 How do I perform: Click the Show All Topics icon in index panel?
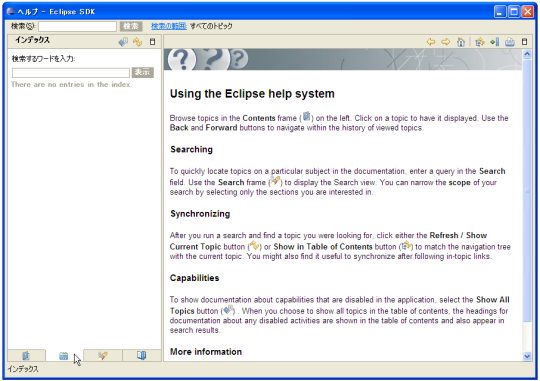coord(123,42)
